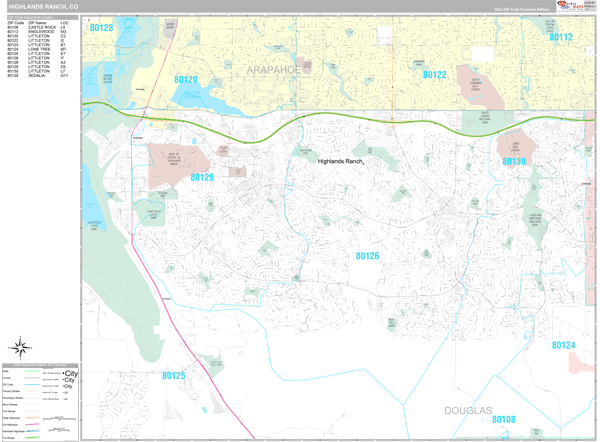Click the 2023 ZIP Code Premium Edition text
Screen dimensions: 600x442
(521, 9)
